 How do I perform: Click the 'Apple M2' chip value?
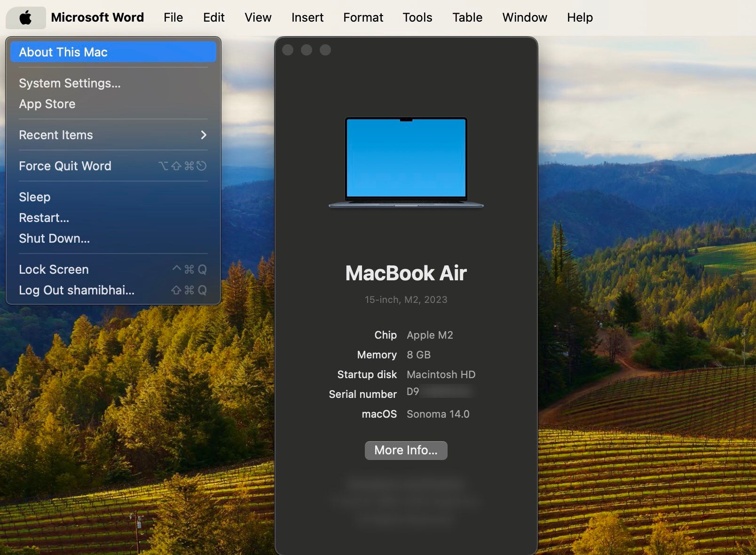point(430,335)
